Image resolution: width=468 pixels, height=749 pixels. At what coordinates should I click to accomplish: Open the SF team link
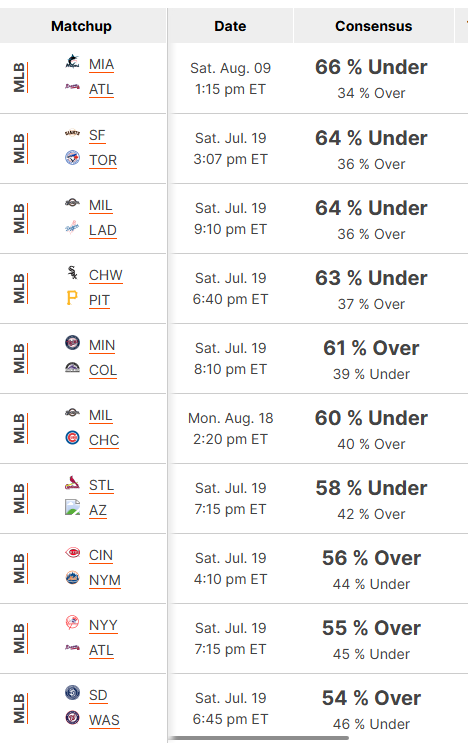click(97, 136)
